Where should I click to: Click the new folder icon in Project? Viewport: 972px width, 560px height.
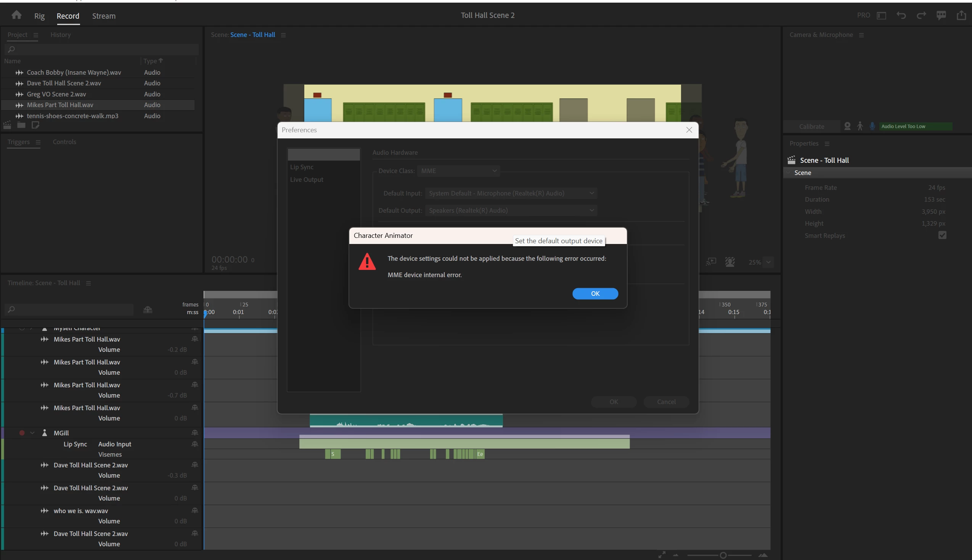[21, 125]
